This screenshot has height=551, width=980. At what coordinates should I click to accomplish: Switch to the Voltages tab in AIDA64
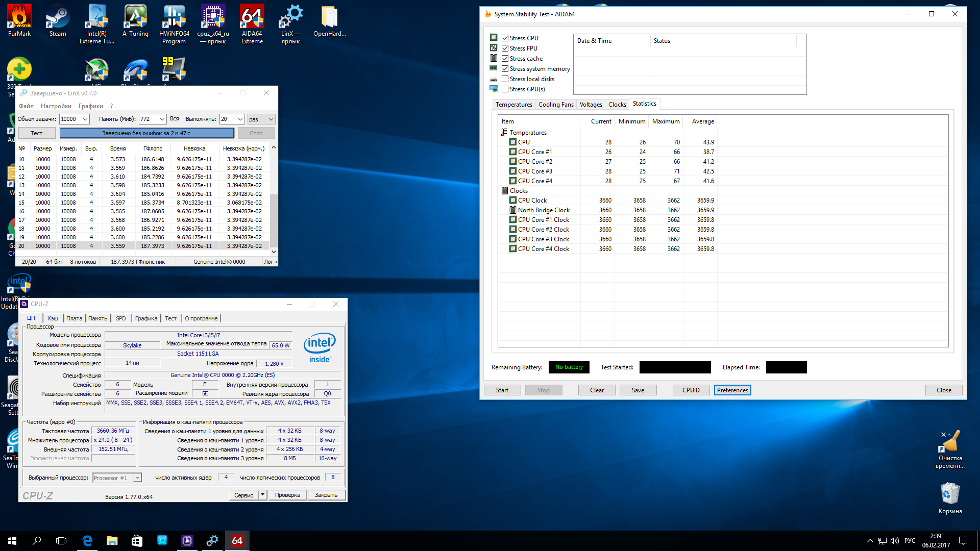(x=591, y=105)
